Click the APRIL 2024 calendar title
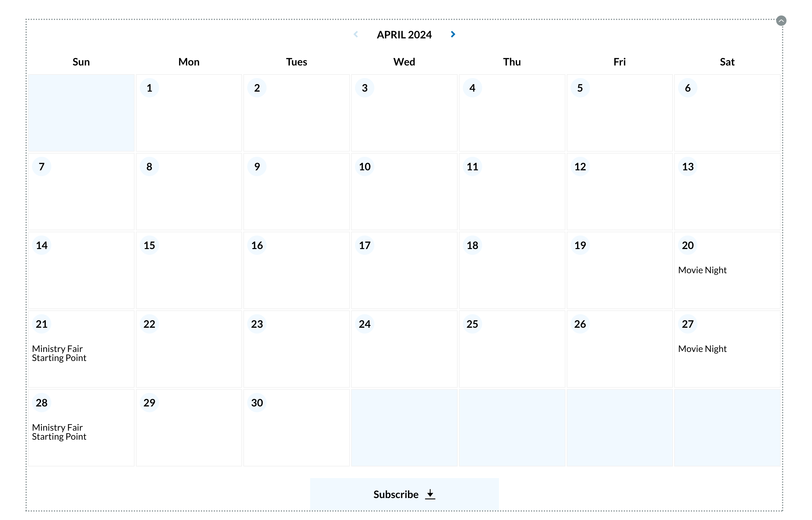The image size is (812, 520). (x=404, y=34)
